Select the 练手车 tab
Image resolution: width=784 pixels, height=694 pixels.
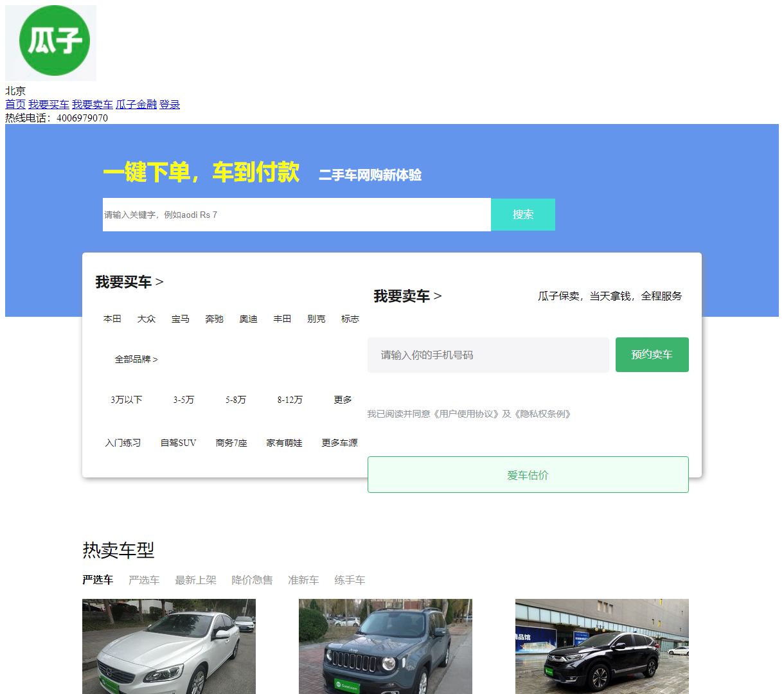(x=351, y=580)
